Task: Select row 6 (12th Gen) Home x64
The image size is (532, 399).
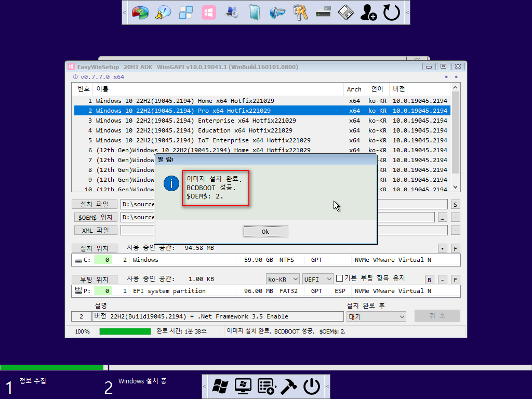Action: tap(262, 150)
